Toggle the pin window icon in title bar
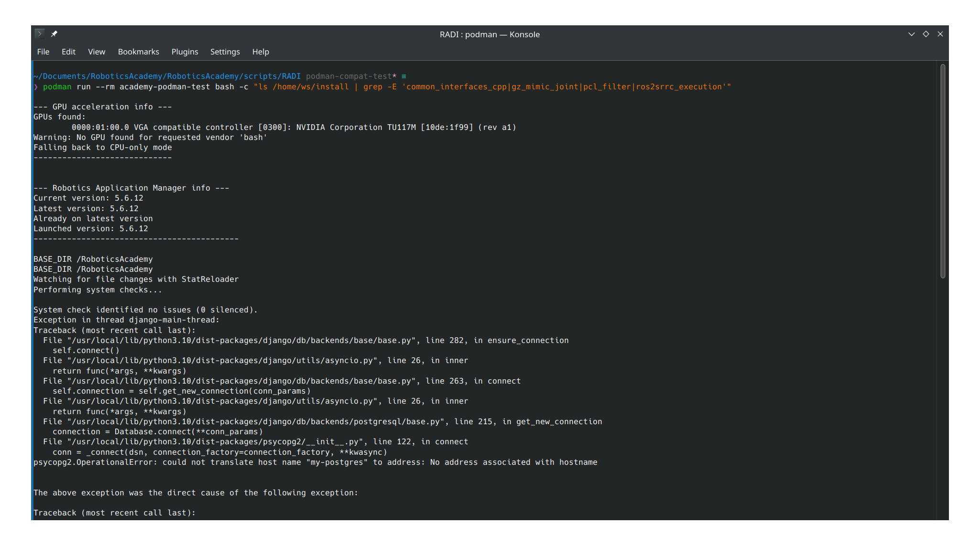This screenshot has width=980, height=557. click(54, 33)
